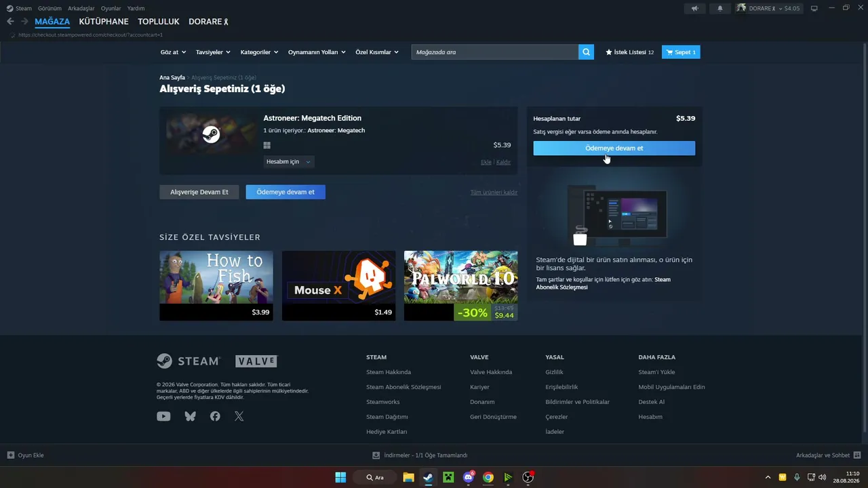868x488 pixels.
Task: Open the Görünüm menu
Action: 50,8
